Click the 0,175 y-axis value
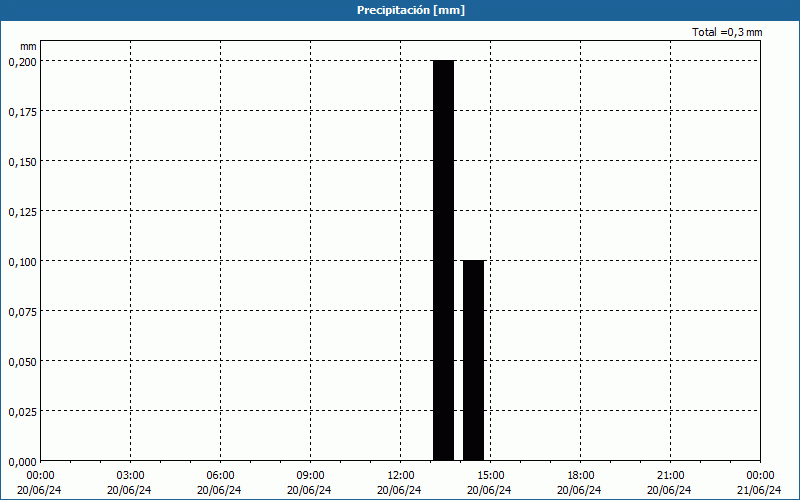The height and width of the screenshot is (500, 800). 22,112
